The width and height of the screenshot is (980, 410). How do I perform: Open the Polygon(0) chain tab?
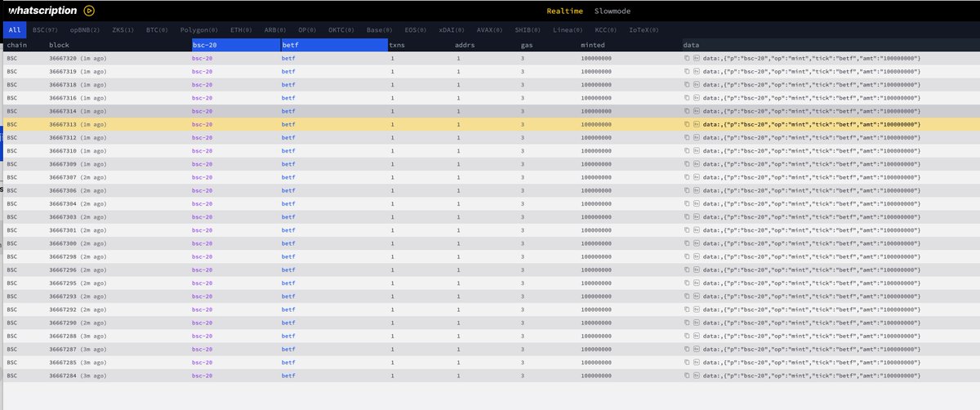200,29
